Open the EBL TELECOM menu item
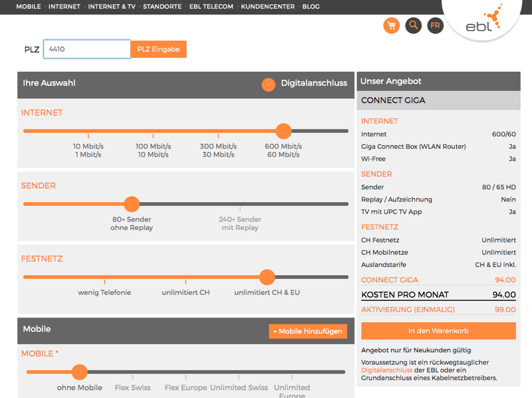Screen dimensions: 532x398 pos(211,7)
